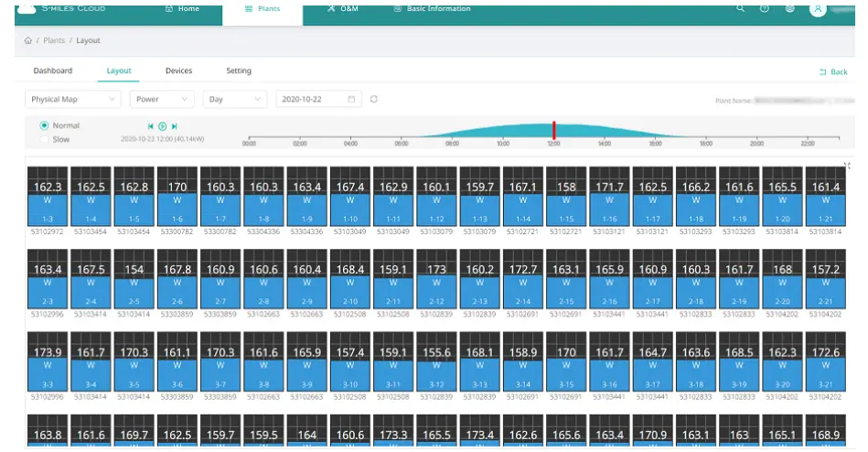Skip to next time step
The image size is (868, 452).
[x=175, y=126]
